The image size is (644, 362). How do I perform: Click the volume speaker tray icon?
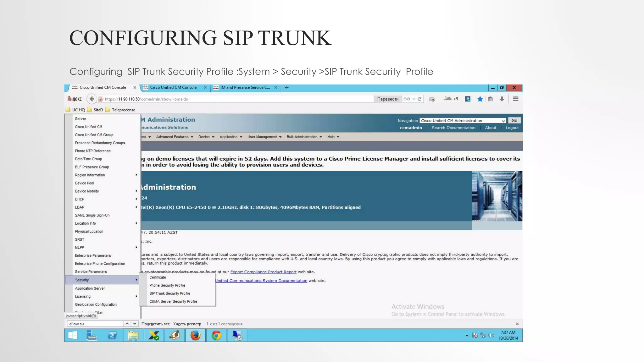pyautogui.click(x=491, y=335)
